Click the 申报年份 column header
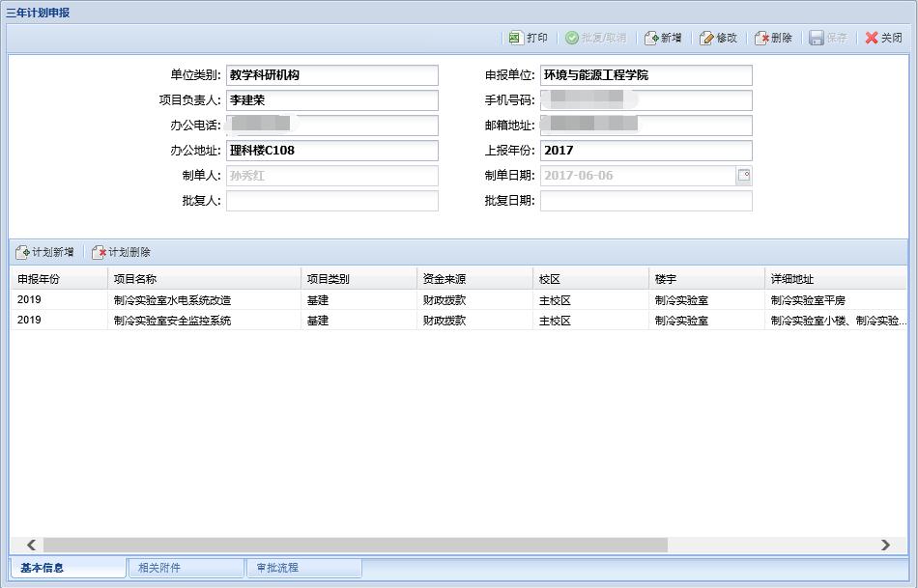 [58, 279]
